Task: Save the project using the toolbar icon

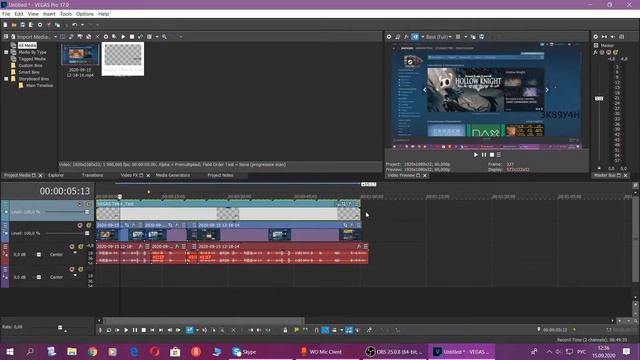Action: click(22, 25)
